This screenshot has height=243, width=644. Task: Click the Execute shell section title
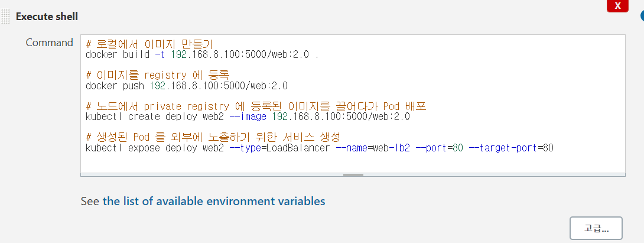(47, 17)
